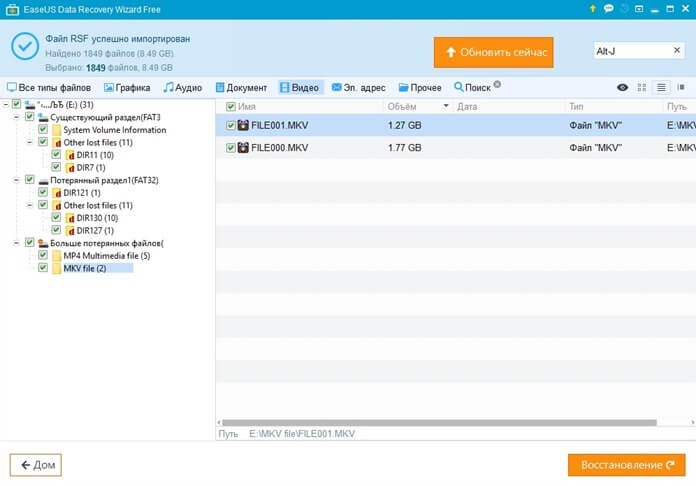Viewport: 696px width, 486px height.
Task: Open the Поиск search tab
Action: tap(472, 87)
